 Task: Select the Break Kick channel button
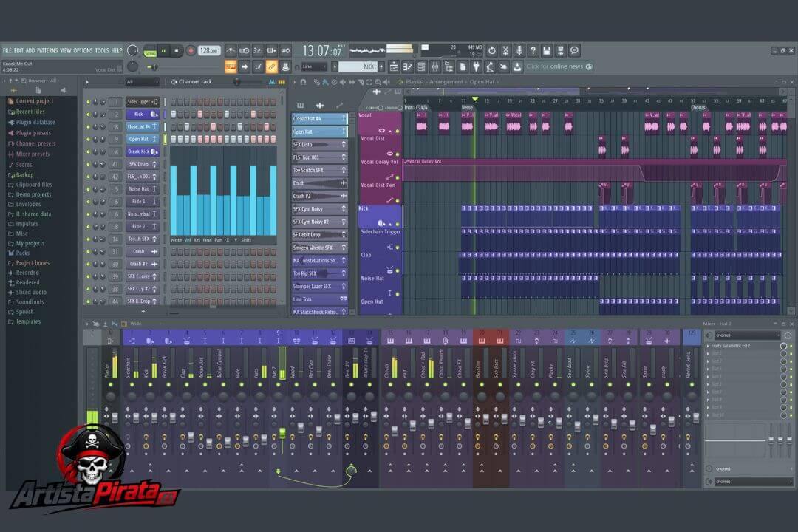[x=143, y=151]
